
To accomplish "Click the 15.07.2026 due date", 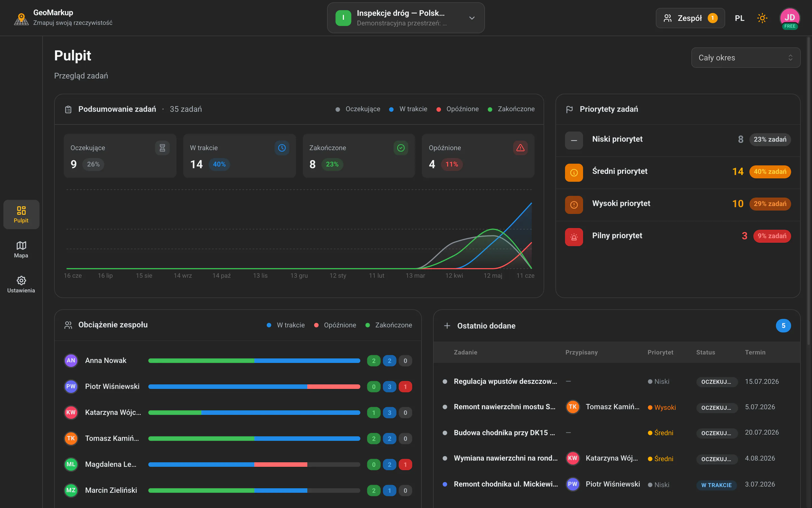I will click(762, 381).
